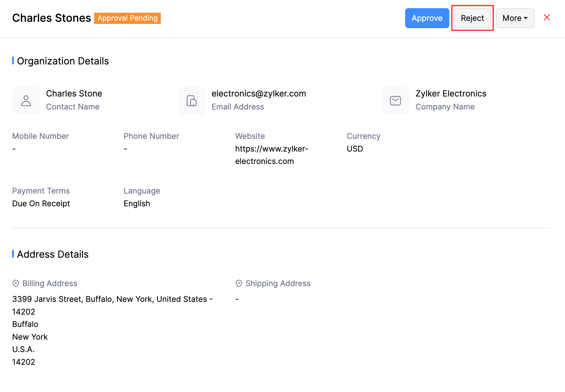Click the Charles Stones title heading

pyautogui.click(x=51, y=18)
